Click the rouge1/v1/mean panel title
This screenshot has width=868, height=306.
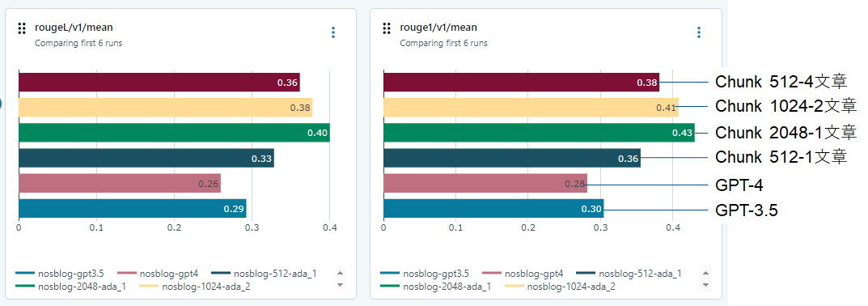(438, 28)
